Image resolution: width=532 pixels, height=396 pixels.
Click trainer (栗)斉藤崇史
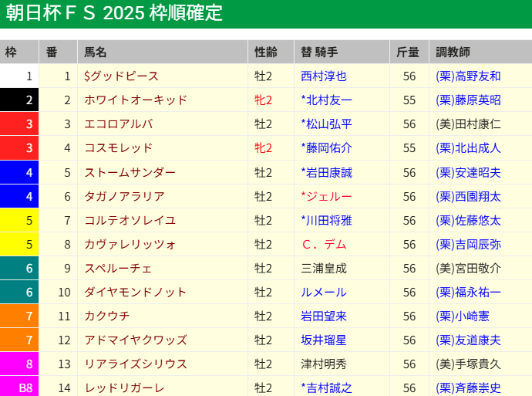pos(468,388)
